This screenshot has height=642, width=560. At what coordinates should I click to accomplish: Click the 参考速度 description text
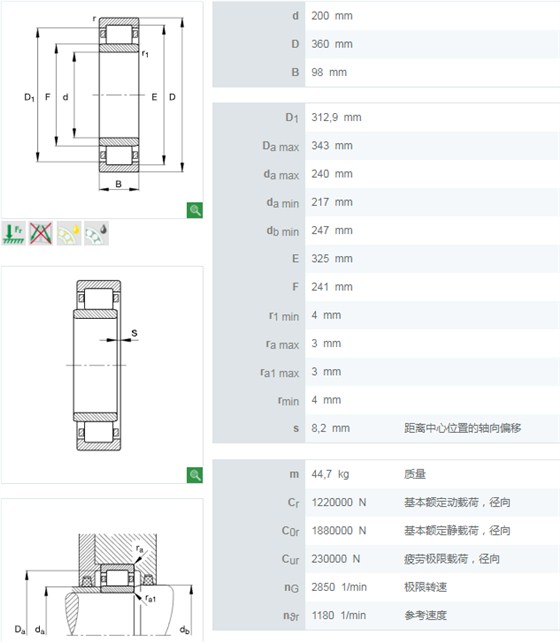[x=425, y=615]
